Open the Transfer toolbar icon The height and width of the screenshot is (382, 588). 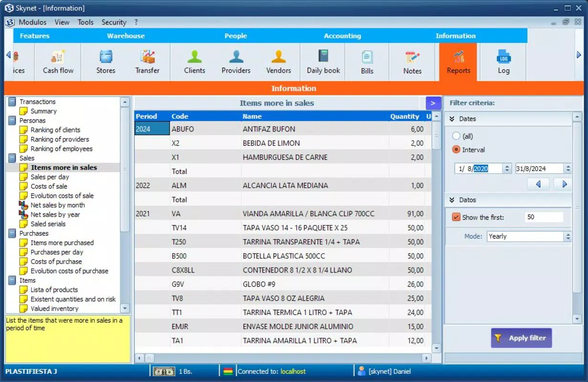point(147,62)
